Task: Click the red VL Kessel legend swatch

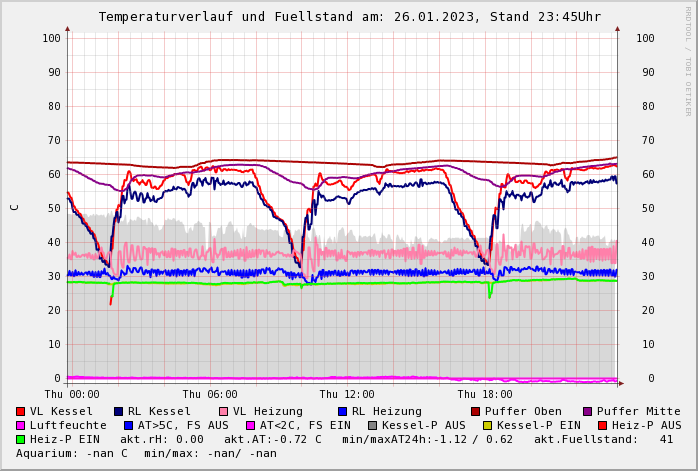Action: point(21,411)
